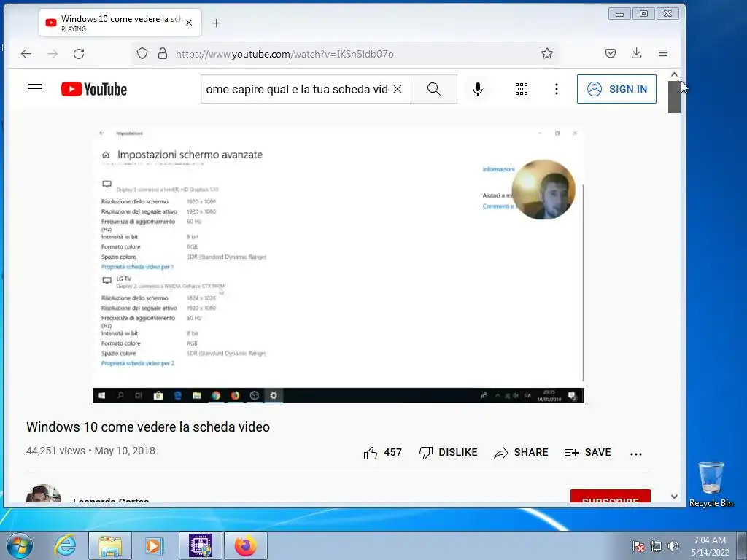Open the Windows Start menu orb
The image size is (747, 560).
pyautogui.click(x=20, y=545)
